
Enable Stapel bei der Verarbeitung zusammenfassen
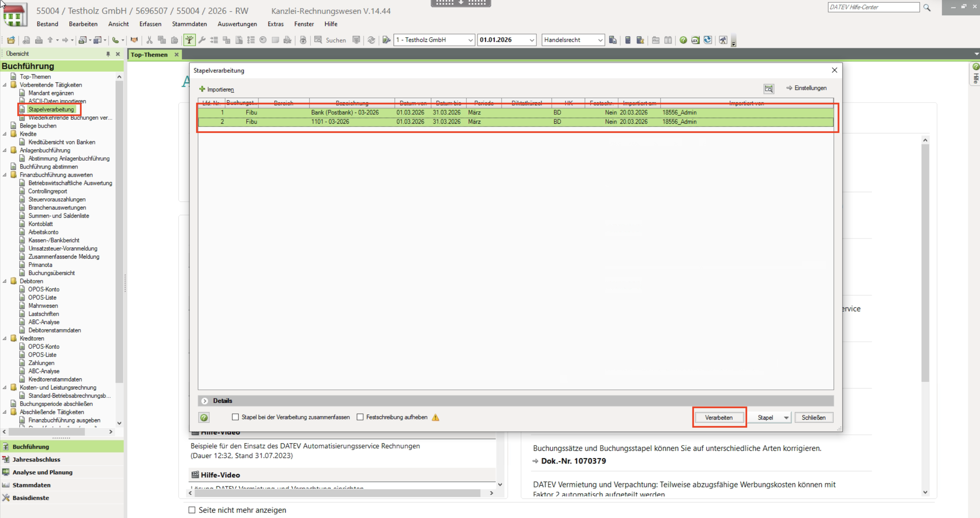point(236,417)
